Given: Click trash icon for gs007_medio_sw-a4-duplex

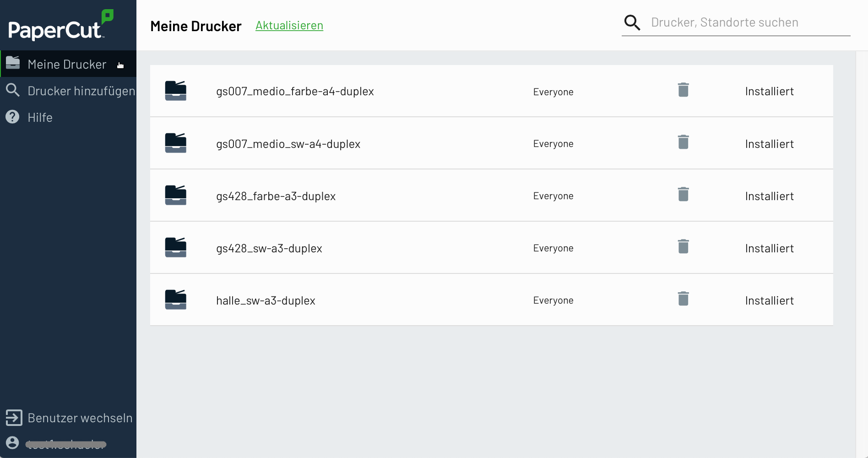Looking at the screenshot, I should tap(683, 142).
